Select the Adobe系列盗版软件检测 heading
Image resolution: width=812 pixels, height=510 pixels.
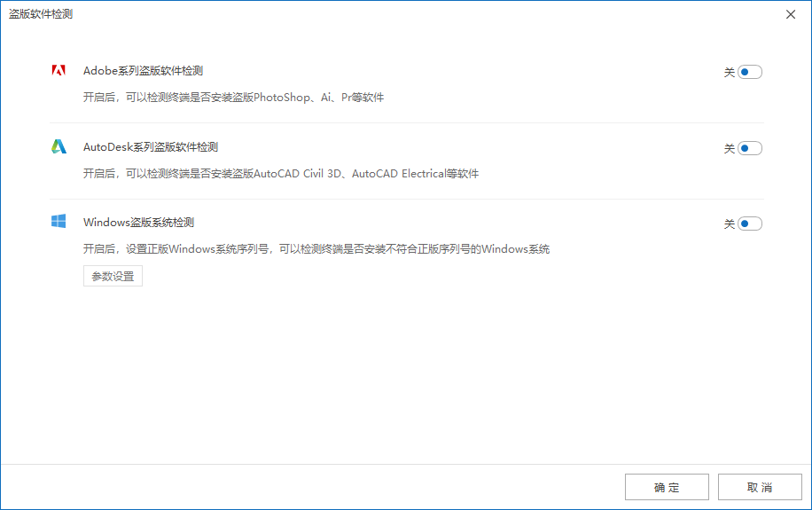143,71
